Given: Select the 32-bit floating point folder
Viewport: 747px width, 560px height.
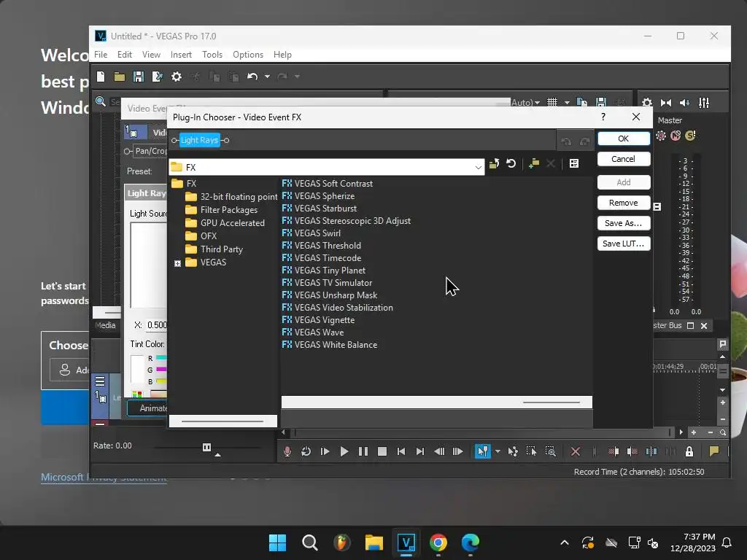Looking at the screenshot, I should (x=231, y=197).
